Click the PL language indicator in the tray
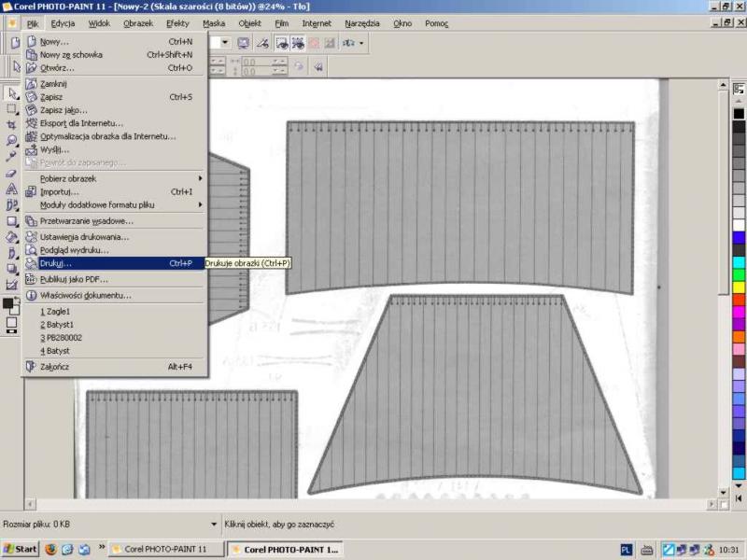This screenshot has width=747, height=560. point(626,550)
